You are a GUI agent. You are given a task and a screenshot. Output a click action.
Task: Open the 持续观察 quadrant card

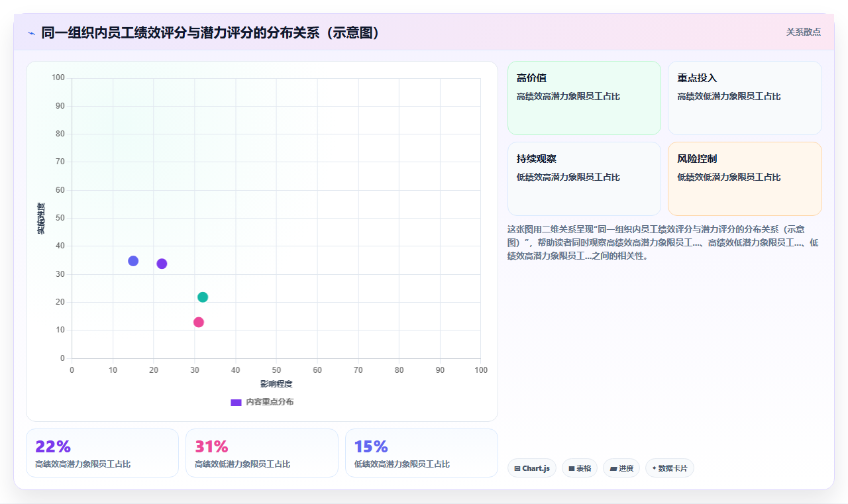click(584, 179)
